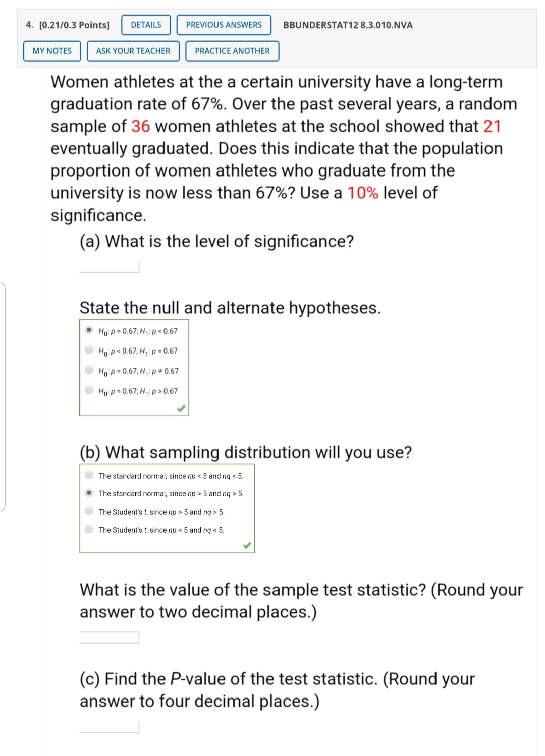
Task: Click the level of significance input field
Action: tap(110, 266)
